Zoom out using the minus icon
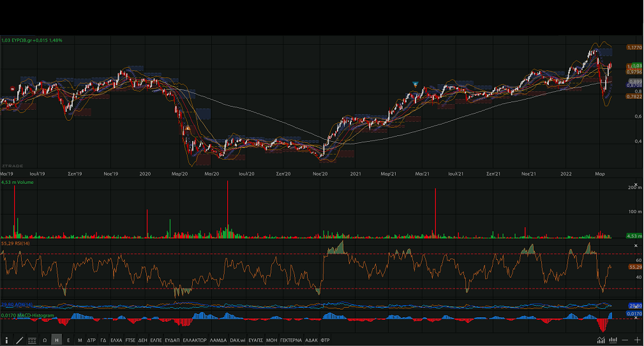 [x=625, y=340]
